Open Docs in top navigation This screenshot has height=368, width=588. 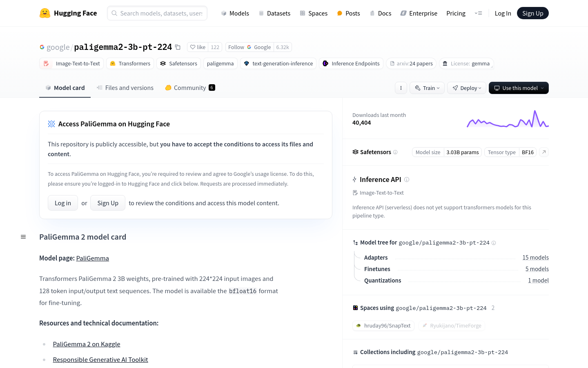click(x=381, y=13)
